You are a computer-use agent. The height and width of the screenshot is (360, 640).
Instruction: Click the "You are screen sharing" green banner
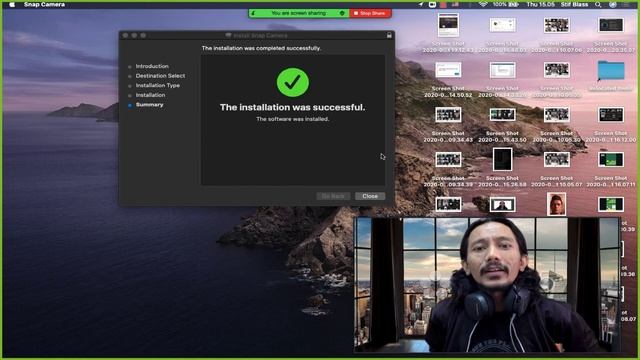point(299,13)
